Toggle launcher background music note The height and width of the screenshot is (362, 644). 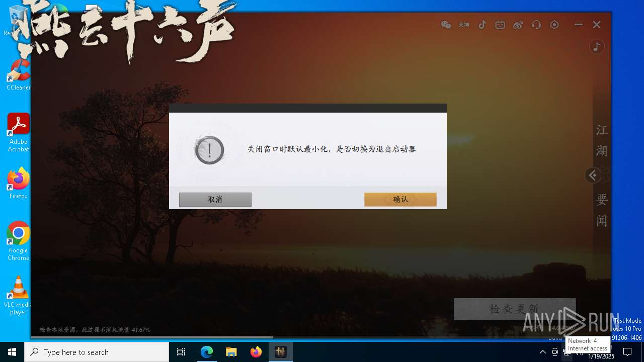[597, 47]
